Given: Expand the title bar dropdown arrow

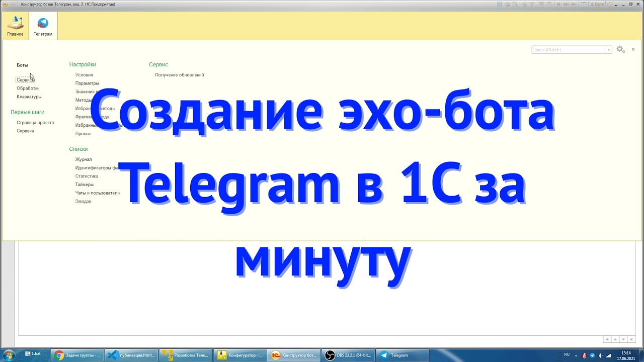Looking at the screenshot, I should tap(616, 5).
